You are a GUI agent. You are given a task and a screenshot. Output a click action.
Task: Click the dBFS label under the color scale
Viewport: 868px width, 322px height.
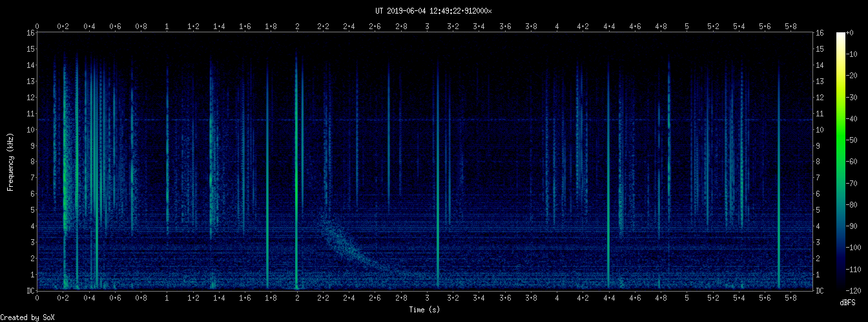pos(848,303)
